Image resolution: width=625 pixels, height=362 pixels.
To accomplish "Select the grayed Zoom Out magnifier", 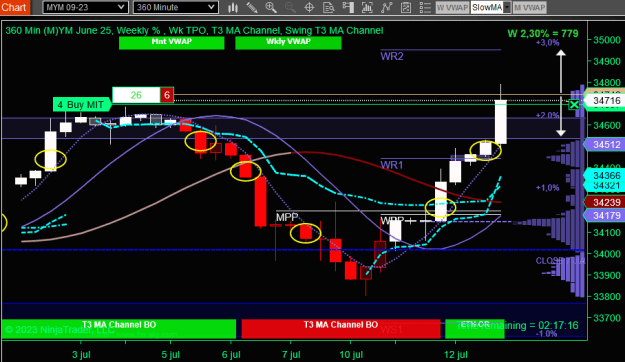I will pos(290,8).
